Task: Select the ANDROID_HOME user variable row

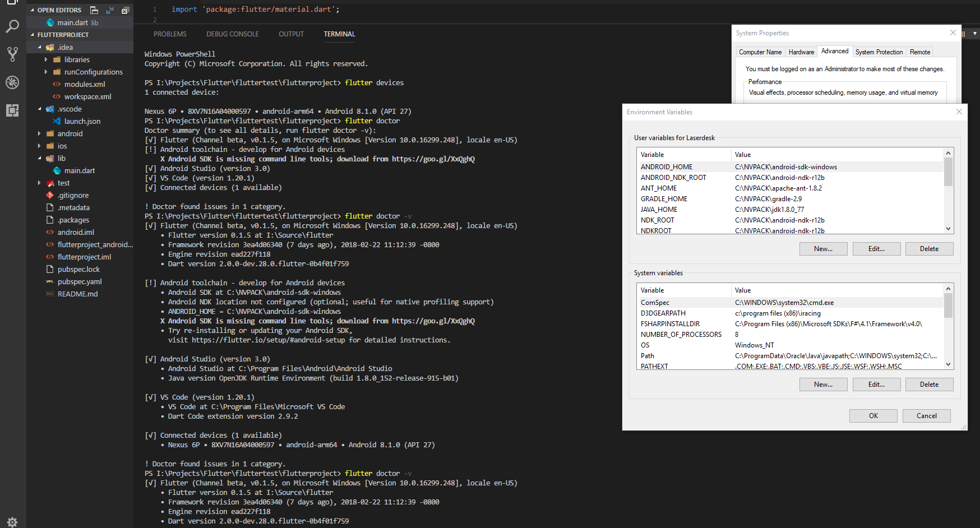Action: click(790, 167)
